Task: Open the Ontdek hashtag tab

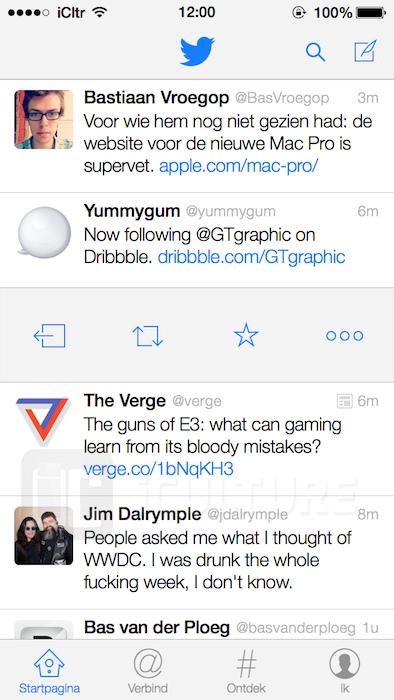Action: 246,671
